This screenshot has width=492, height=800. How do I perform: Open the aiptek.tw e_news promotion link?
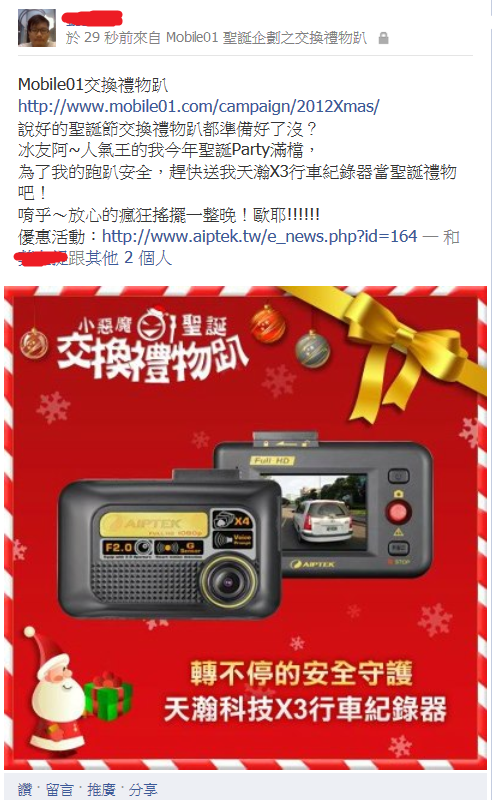(x=259, y=236)
